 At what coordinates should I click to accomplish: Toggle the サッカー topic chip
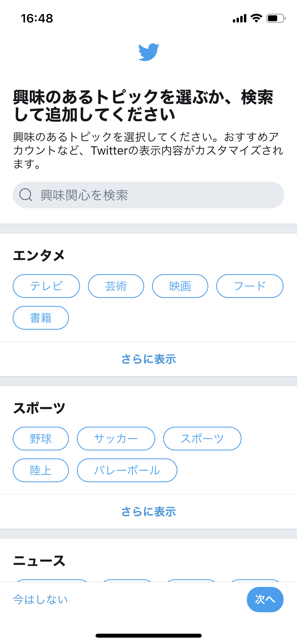coord(116,439)
